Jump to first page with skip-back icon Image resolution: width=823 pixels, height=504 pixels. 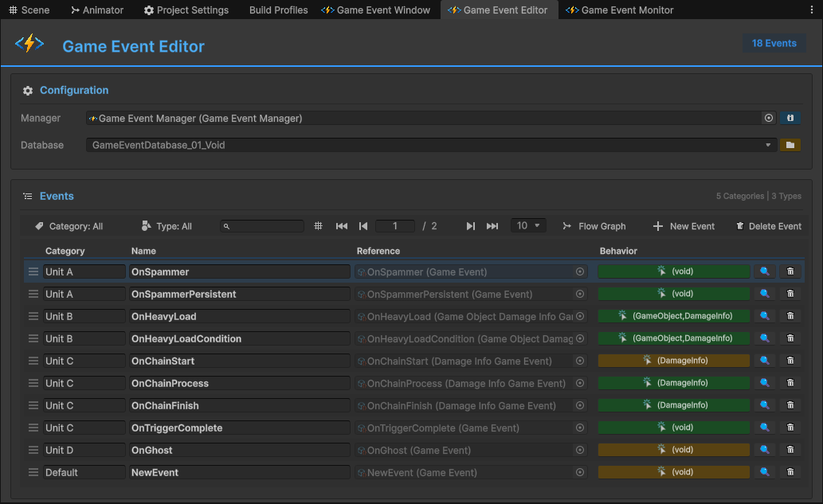point(342,225)
